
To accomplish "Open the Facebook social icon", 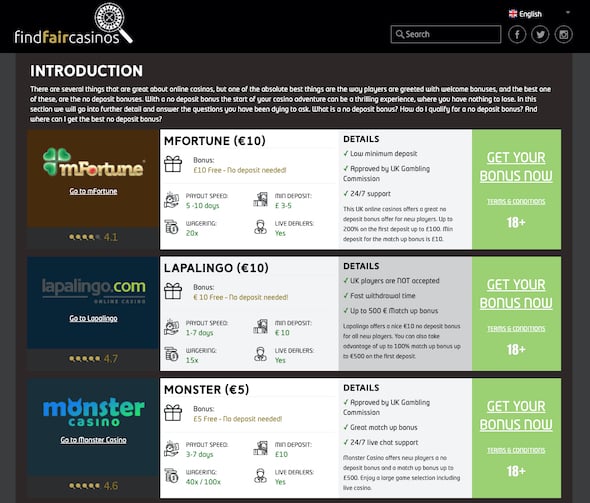I will [517, 35].
